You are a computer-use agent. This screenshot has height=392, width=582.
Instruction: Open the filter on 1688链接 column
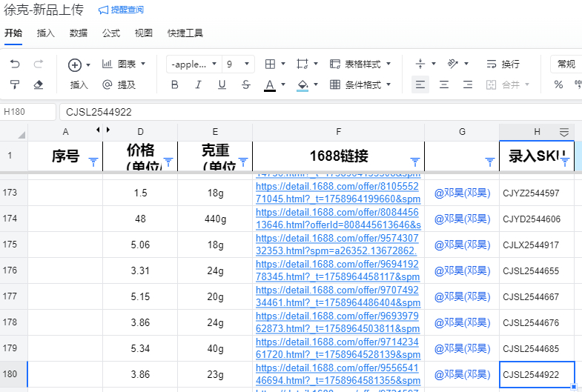pyautogui.click(x=415, y=162)
